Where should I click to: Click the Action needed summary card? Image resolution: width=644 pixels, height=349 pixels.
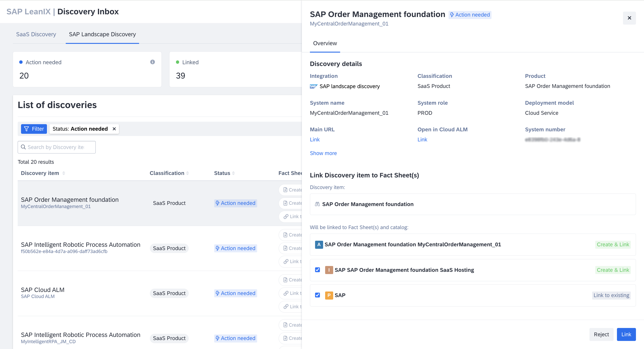pos(87,69)
